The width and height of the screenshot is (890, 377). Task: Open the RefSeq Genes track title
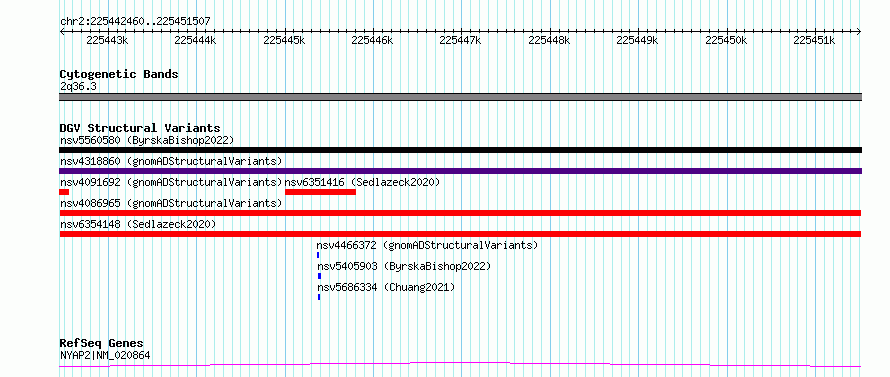pyautogui.click(x=102, y=344)
